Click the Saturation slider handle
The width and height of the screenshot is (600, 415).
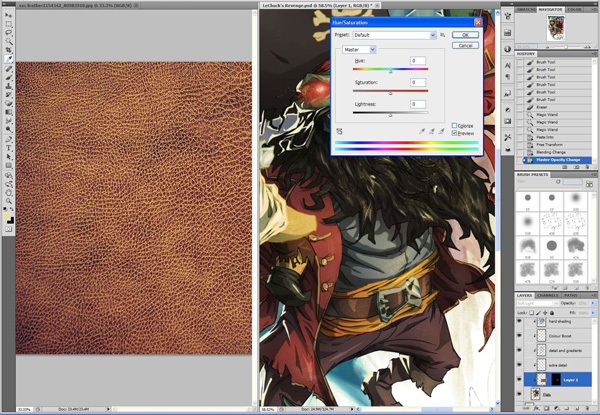pos(390,93)
